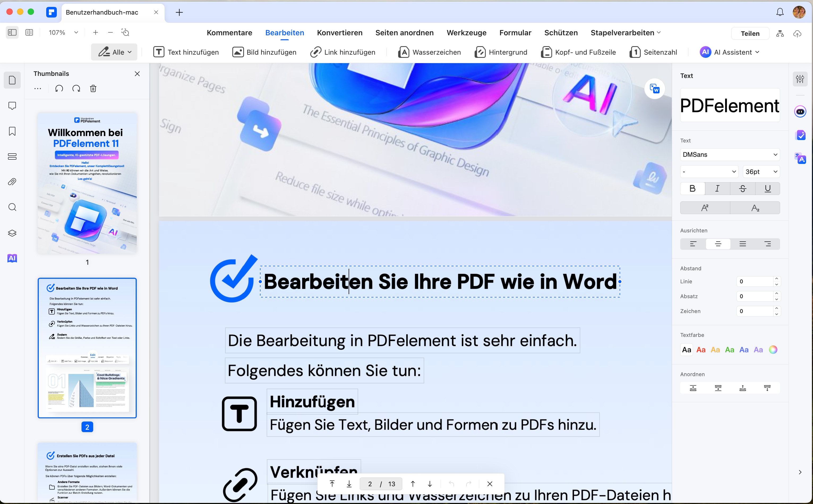Expand the Alle edit mode dropdown
The image size is (813, 504).
114,52
